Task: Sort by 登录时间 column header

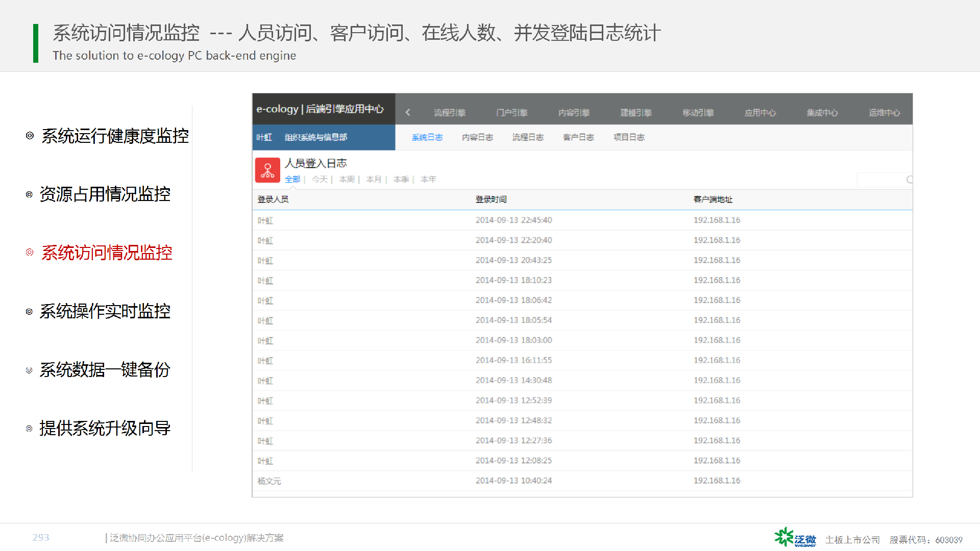Action: [x=491, y=199]
